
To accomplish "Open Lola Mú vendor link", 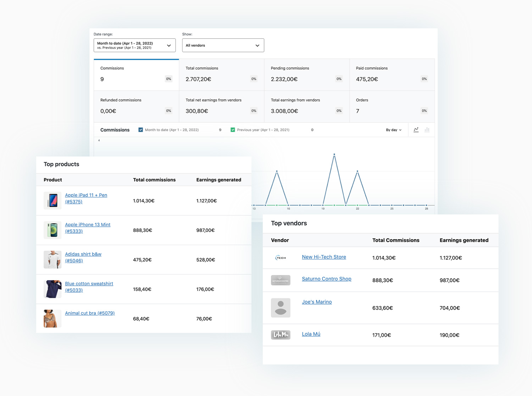I will coord(311,334).
